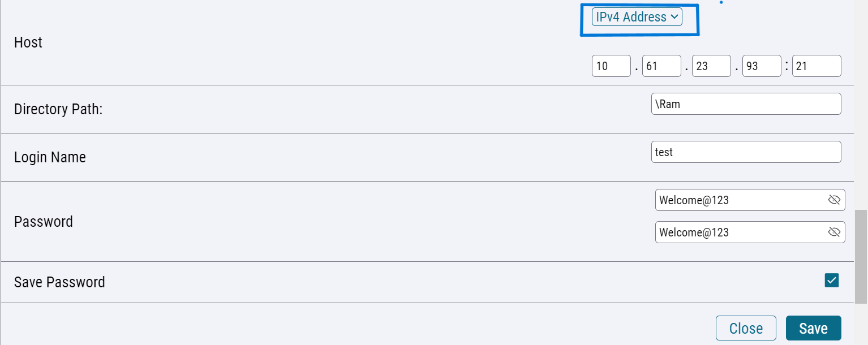Click the vertical scrollbar thumb

click(x=861, y=256)
